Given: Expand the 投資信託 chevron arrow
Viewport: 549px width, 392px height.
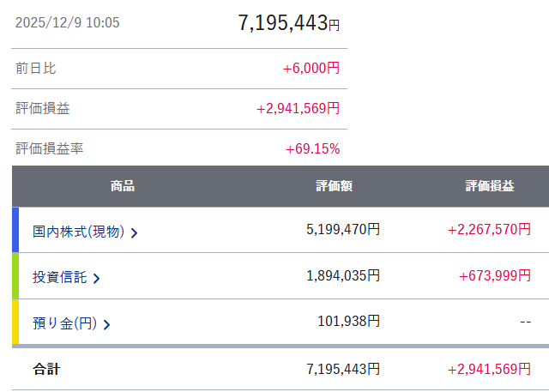Looking at the screenshot, I should 96,278.
